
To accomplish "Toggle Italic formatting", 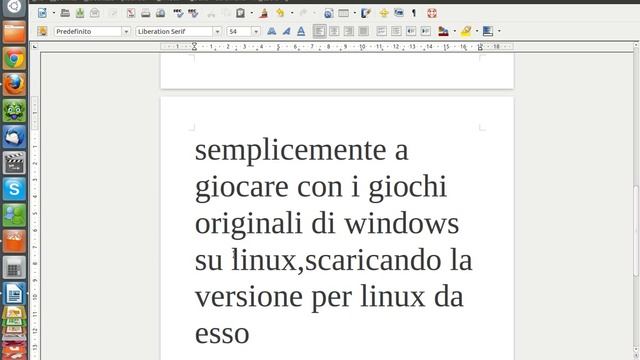I will pyautogui.click(x=286, y=31).
